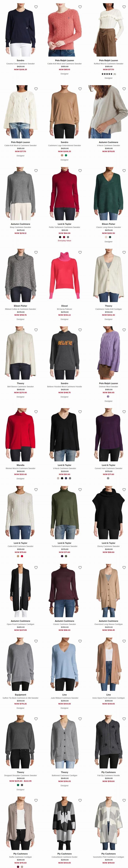This screenshot has width=128, height=868.
Task: Open the Theory Cashmere Cable-Knit Cardigan link
Action: coord(108,309)
